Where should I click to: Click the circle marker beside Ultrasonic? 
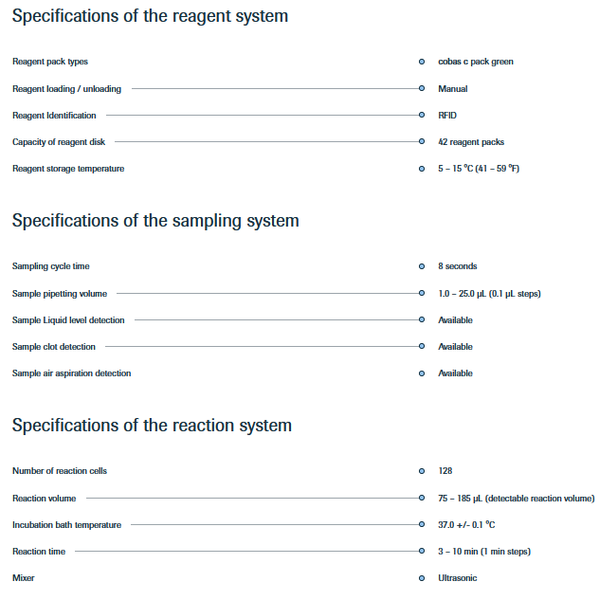pos(421,578)
